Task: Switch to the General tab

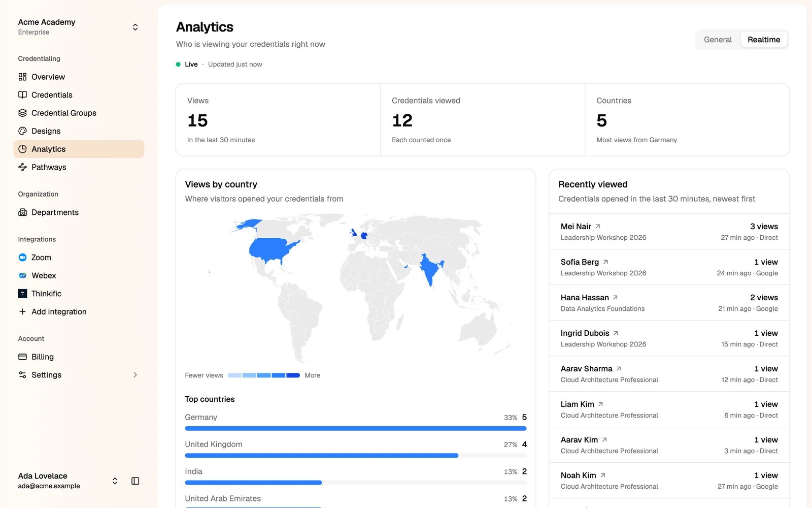Action: pos(718,40)
